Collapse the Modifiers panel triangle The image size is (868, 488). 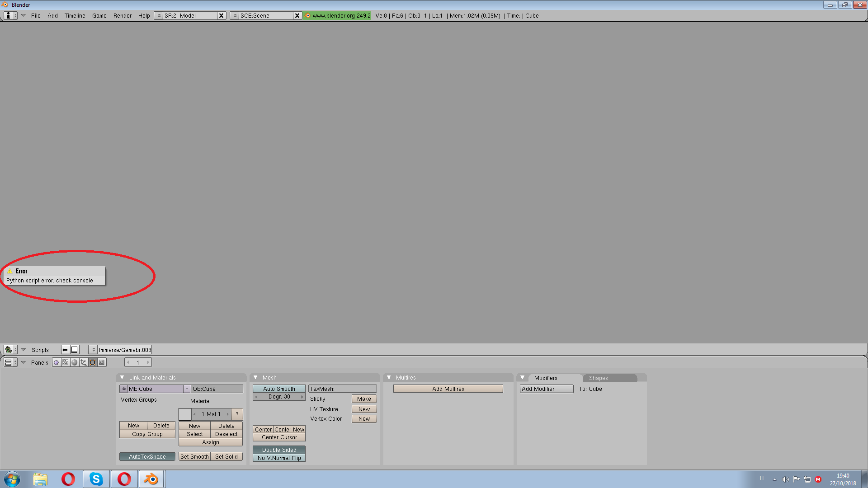coord(523,378)
